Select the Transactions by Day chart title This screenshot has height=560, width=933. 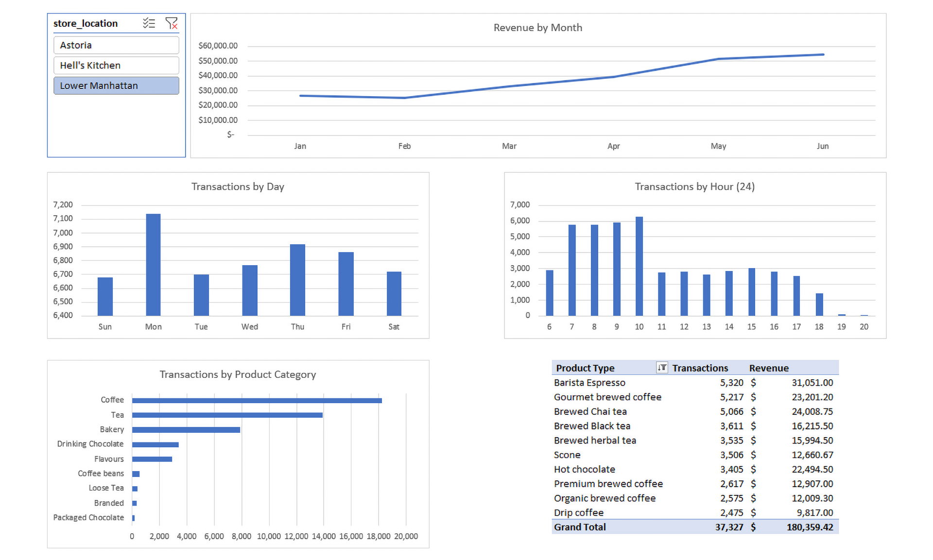coord(238,187)
